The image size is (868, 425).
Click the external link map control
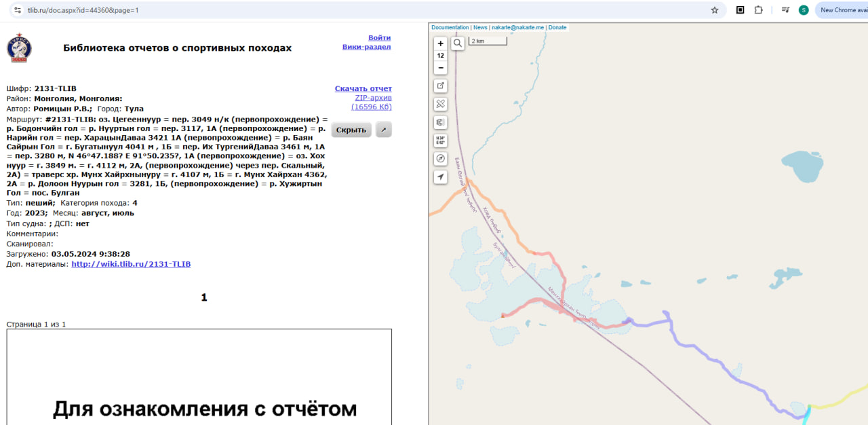(441, 86)
